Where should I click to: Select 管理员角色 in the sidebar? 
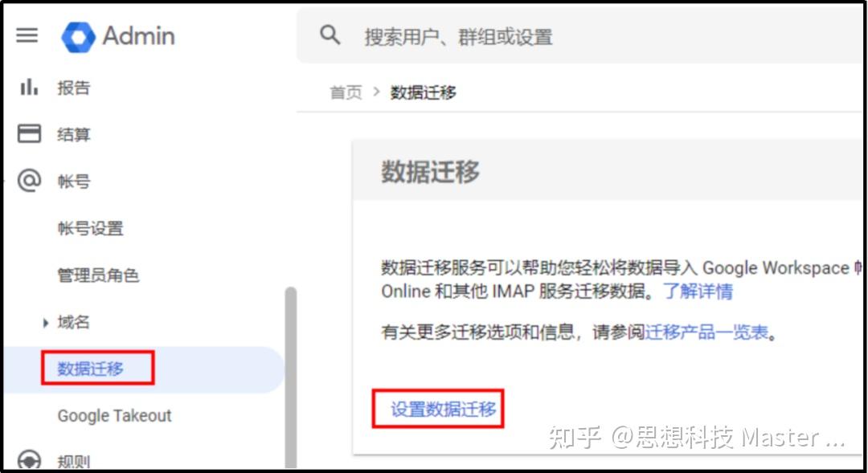point(98,275)
